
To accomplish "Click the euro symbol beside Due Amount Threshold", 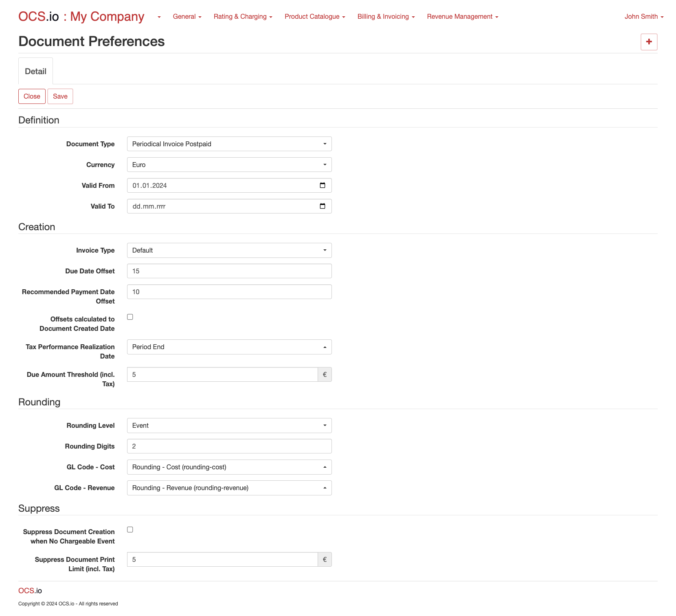I will point(325,374).
